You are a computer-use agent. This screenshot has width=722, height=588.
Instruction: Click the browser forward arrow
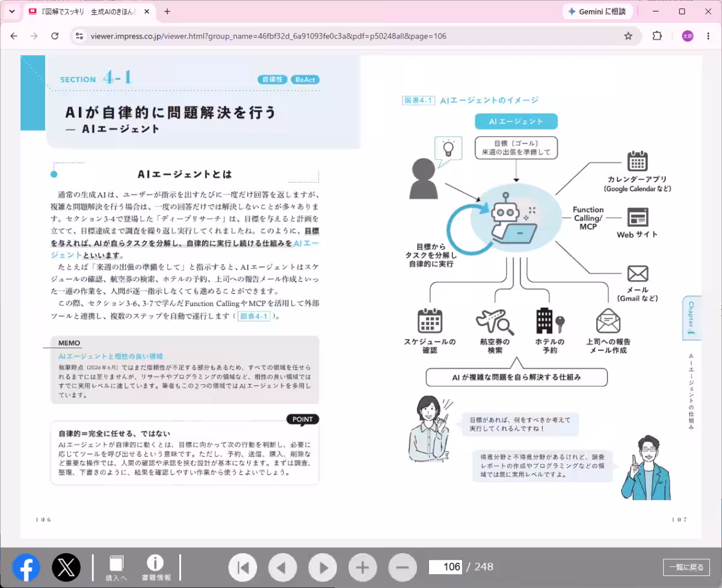[x=34, y=36]
